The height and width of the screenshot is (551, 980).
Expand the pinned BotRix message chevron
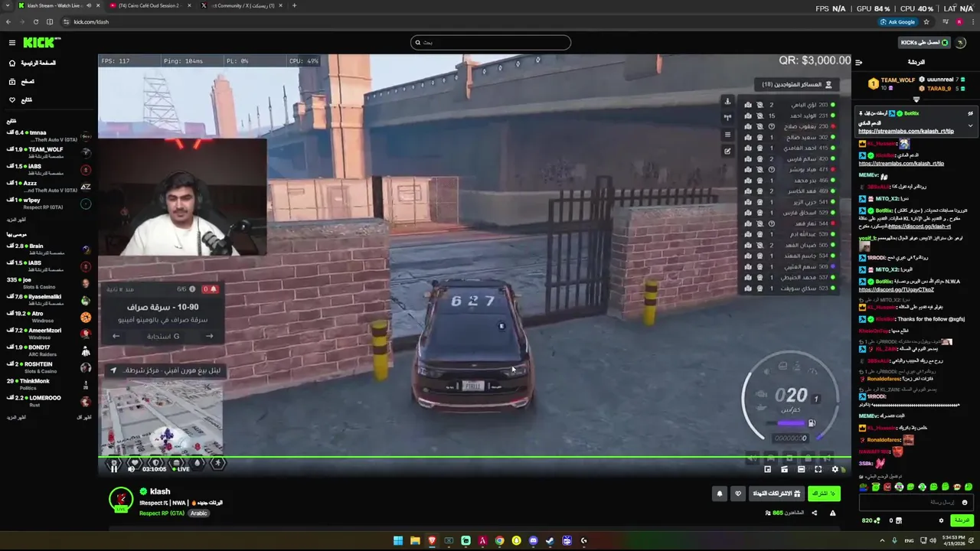(970, 126)
